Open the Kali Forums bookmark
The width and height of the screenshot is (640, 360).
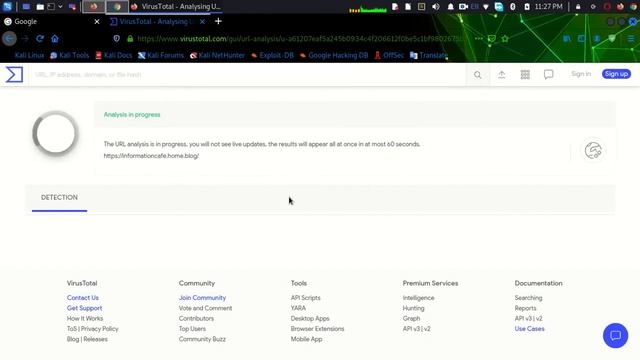point(161,56)
